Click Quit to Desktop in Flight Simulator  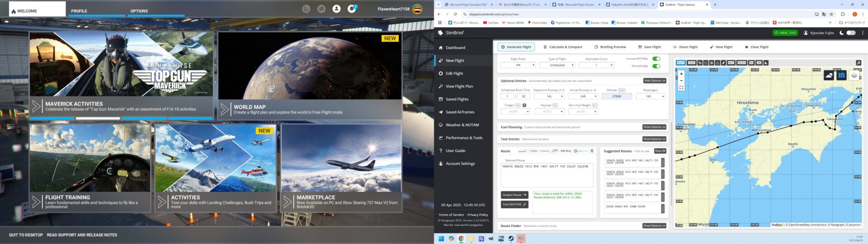(26, 235)
